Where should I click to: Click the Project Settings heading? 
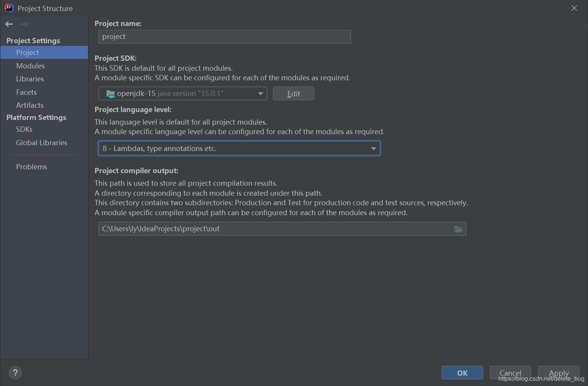click(33, 41)
